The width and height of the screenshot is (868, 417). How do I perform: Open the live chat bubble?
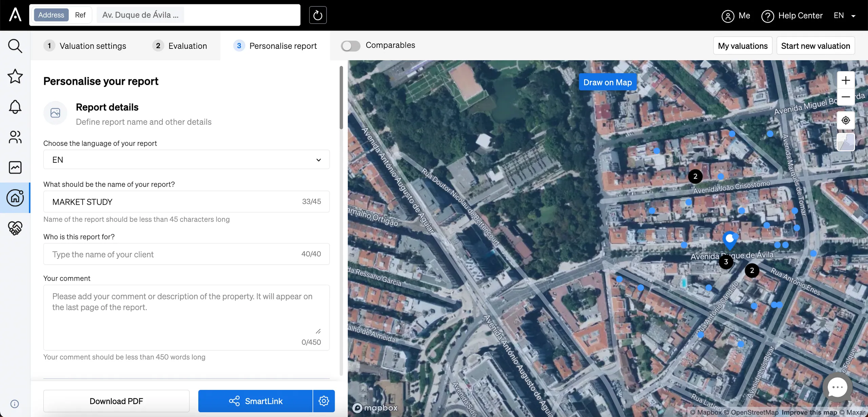(837, 387)
